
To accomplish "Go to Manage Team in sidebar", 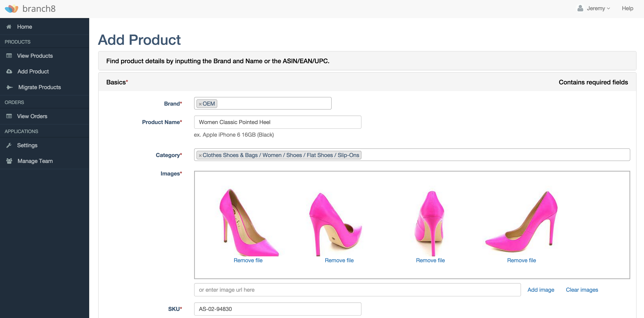I will pyautogui.click(x=35, y=161).
